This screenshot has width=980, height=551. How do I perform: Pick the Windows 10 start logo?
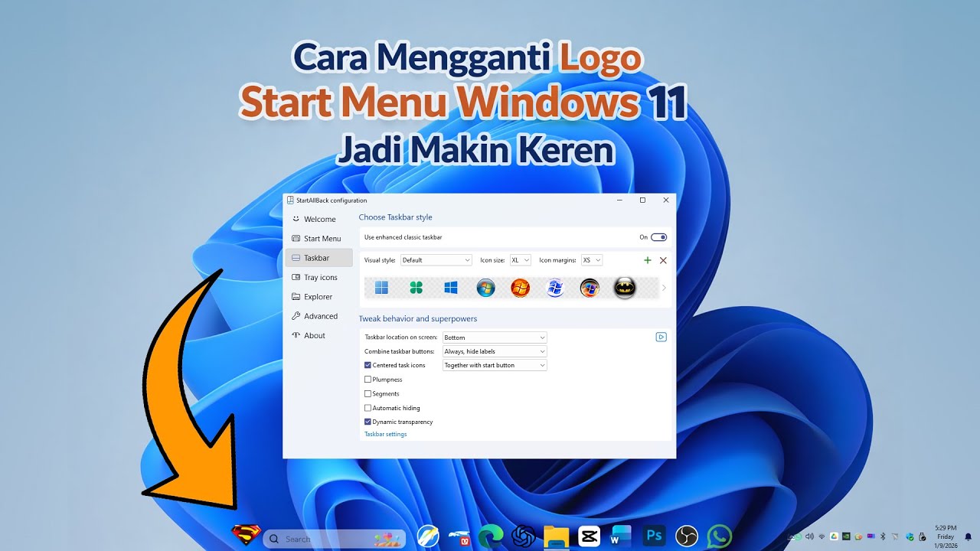[x=451, y=288]
